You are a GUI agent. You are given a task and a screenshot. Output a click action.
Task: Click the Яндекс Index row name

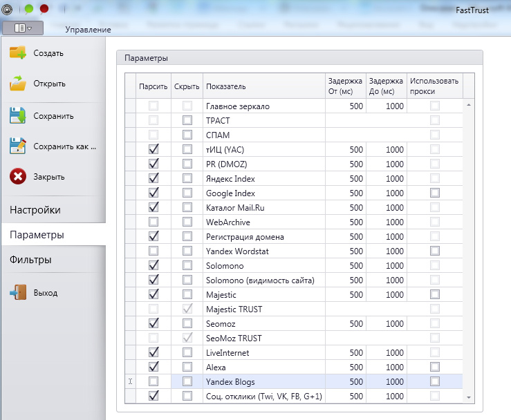230,179
